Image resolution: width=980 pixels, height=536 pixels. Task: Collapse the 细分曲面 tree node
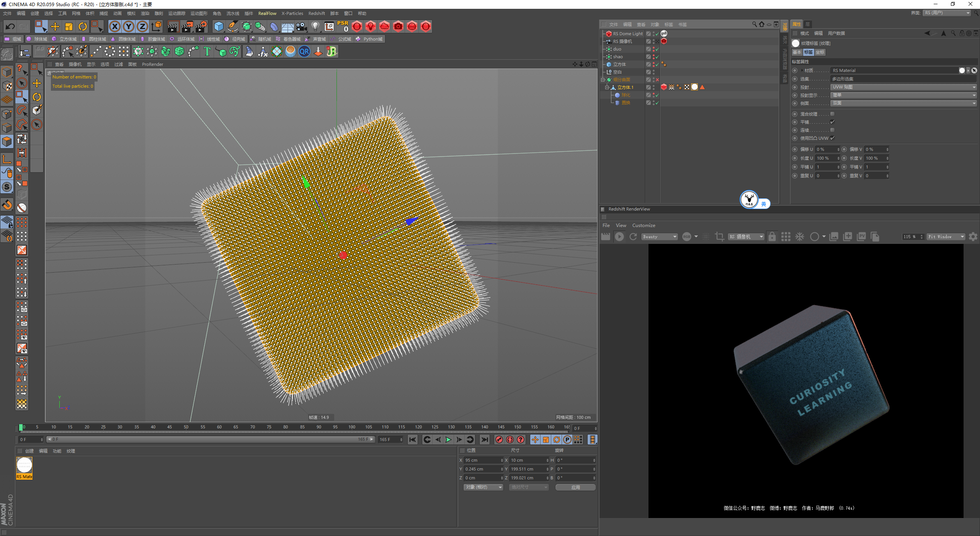pyautogui.click(x=603, y=80)
